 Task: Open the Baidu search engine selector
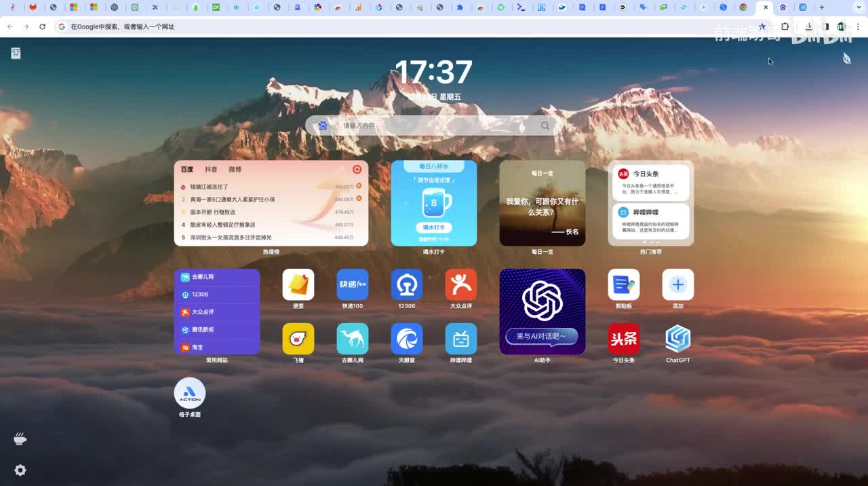tap(323, 126)
